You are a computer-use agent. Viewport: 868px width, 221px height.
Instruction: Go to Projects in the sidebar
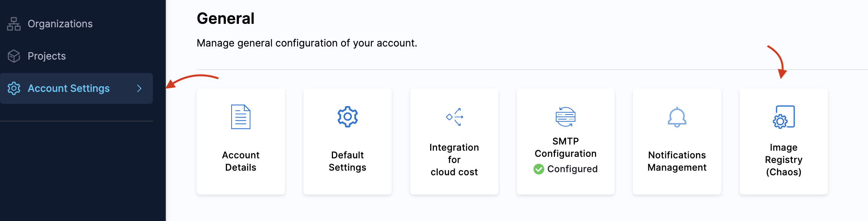47,56
